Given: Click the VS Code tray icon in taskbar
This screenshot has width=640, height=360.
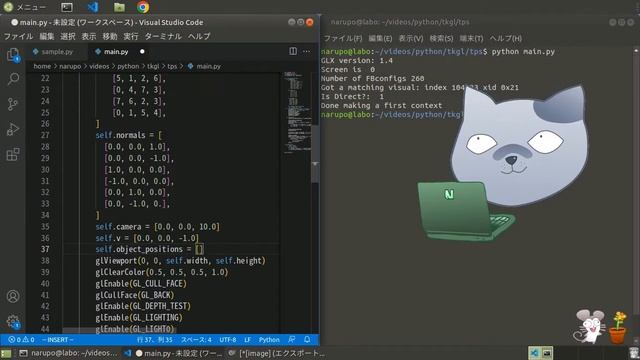Looking at the screenshot, I should click(534, 353).
